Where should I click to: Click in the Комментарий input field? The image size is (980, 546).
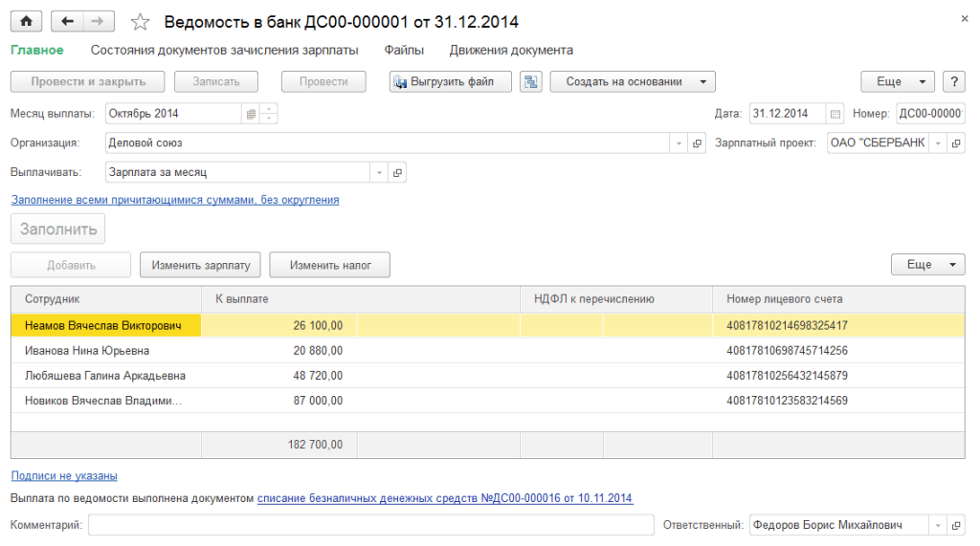[371, 525]
